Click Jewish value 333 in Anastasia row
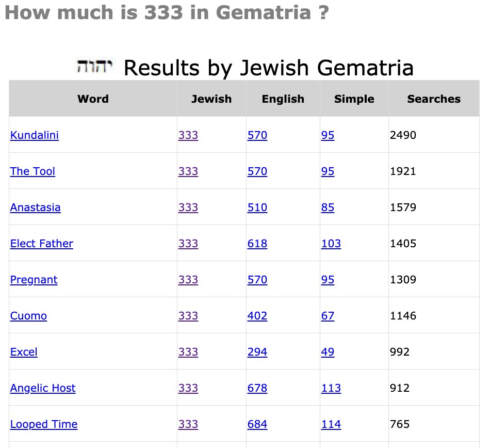 coord(188,207)
